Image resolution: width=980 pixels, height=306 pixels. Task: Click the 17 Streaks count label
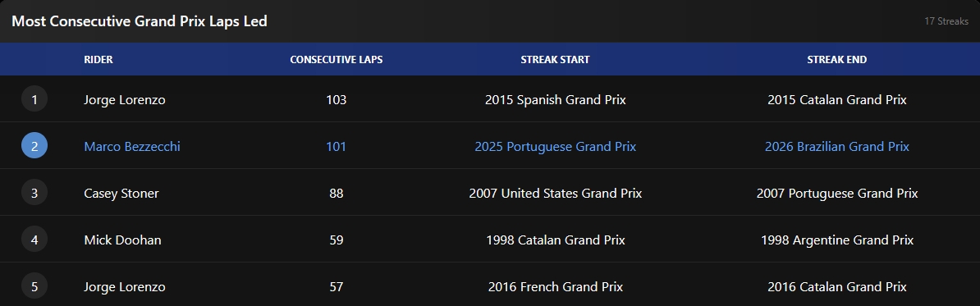coord(946,21)
